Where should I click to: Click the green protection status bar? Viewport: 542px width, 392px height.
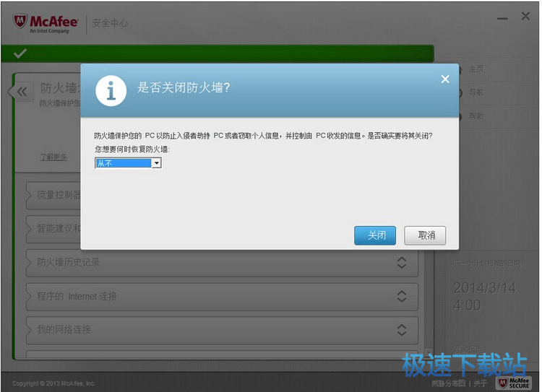218,54
